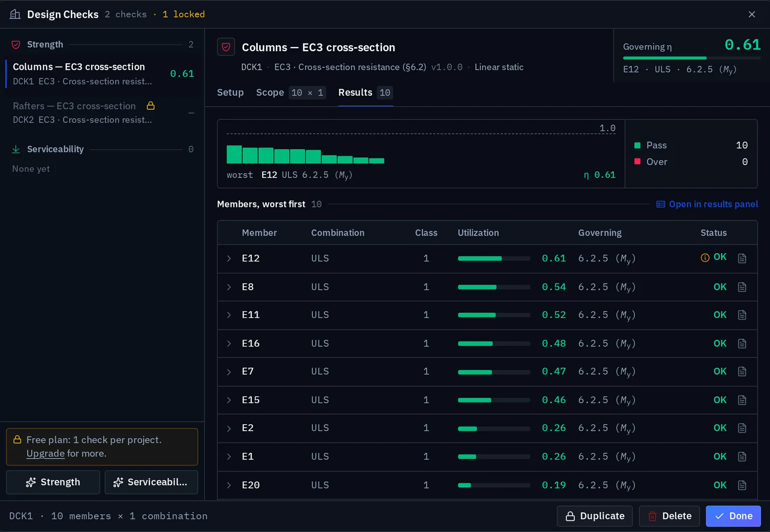Viewport: 770px width, 532px height.
Task: Click the shield icon beside Columns title
Action: (226, 47)
